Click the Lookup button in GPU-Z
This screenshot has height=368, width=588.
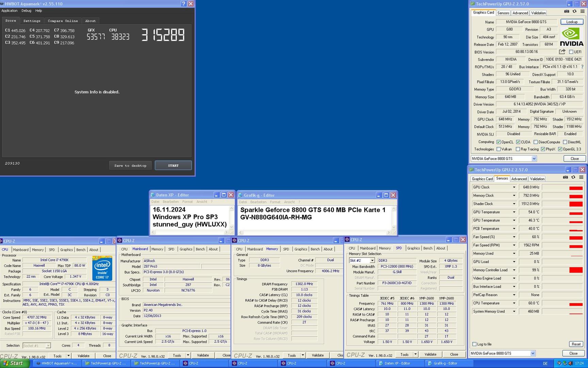tap(572, 22)
